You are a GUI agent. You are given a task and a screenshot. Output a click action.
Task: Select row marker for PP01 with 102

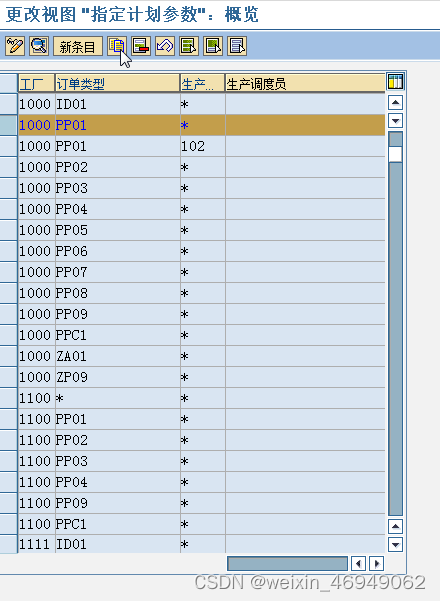point(8,146)
